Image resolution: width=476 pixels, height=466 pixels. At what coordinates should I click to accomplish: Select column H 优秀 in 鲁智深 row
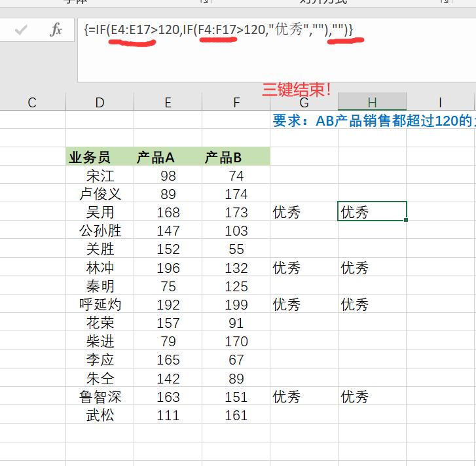[x=372, y=397]
